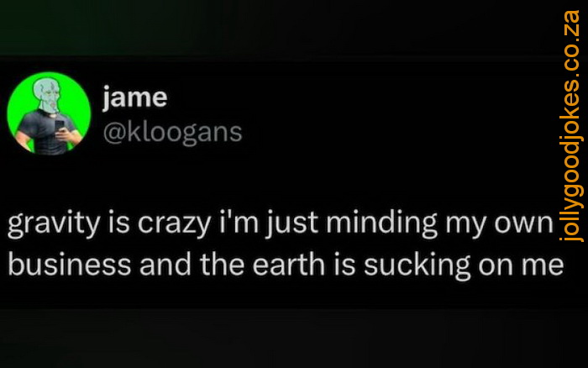Image resolution: width=588 pixels, height=368 pixels.
Task: Select the word "just" in the tweet
Action: click(x=292, y=224)
